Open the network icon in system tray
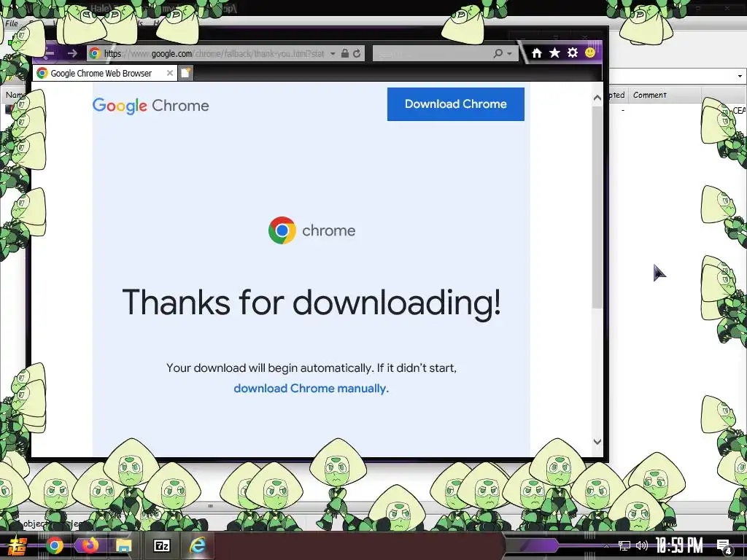 point(624,545)
